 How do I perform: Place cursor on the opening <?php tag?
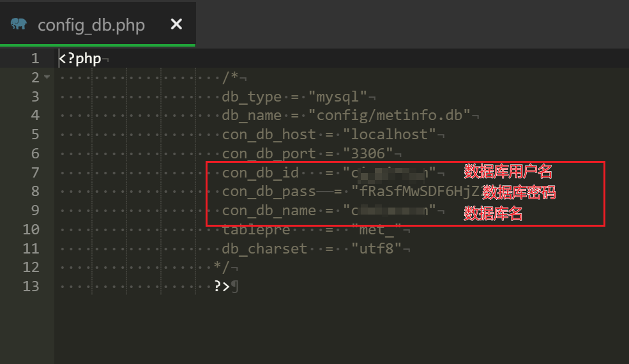[80, 59]
